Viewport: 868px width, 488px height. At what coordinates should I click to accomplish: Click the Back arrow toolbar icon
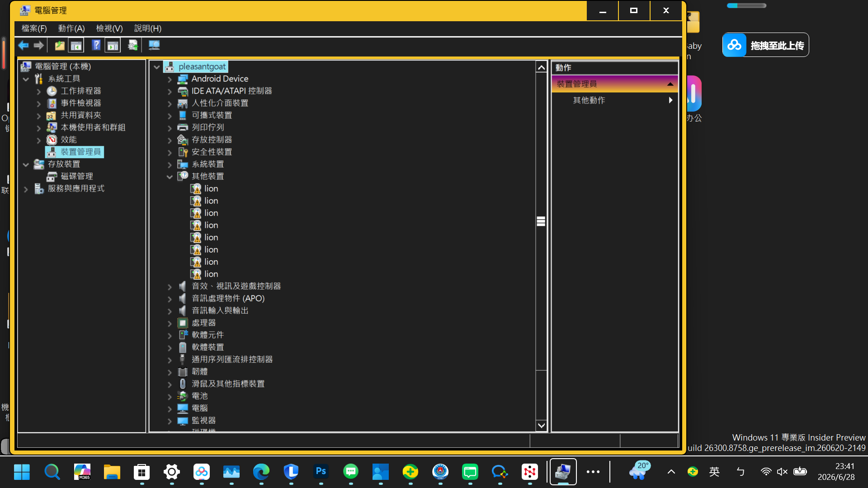tap(24, 45)
